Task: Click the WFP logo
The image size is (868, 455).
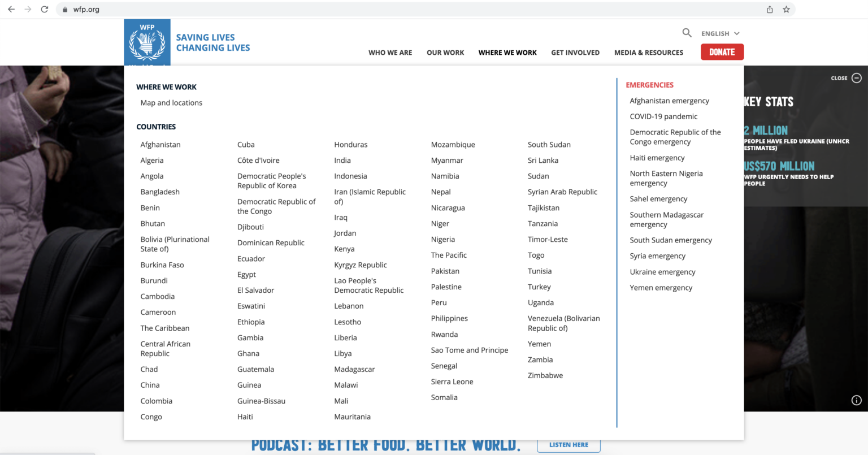Action: [147, 42]
